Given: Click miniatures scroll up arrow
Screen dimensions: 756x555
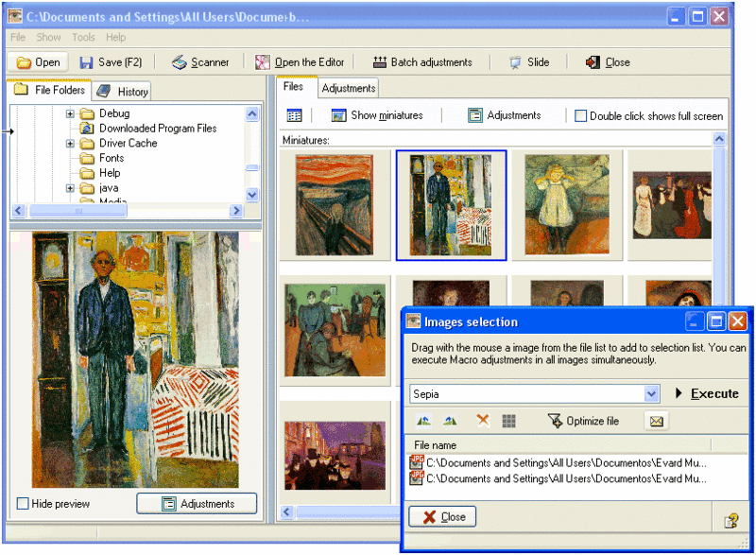Looking at the screenshot, I should [719, 139].
